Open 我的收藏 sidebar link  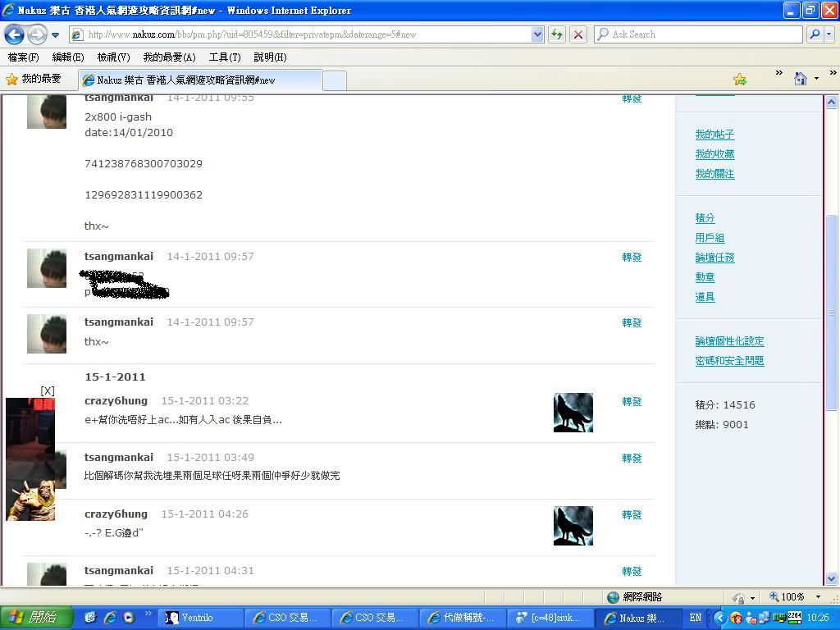point(714,154)
